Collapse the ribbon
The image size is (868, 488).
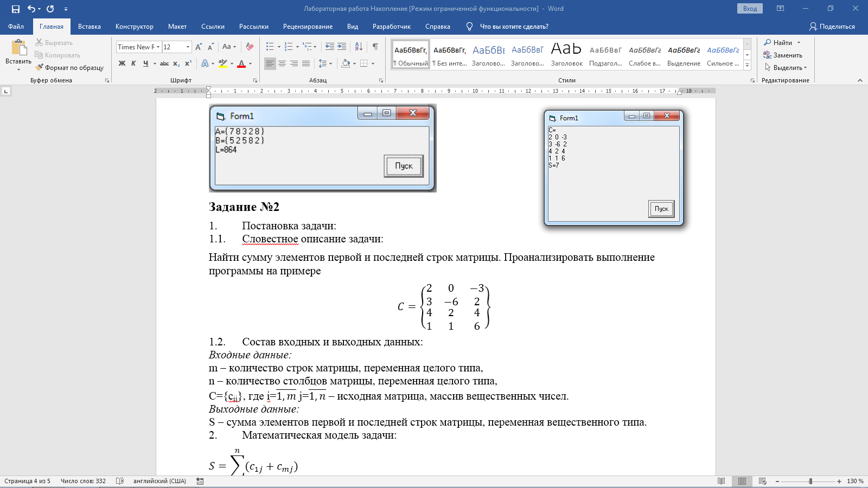point(860,80)
